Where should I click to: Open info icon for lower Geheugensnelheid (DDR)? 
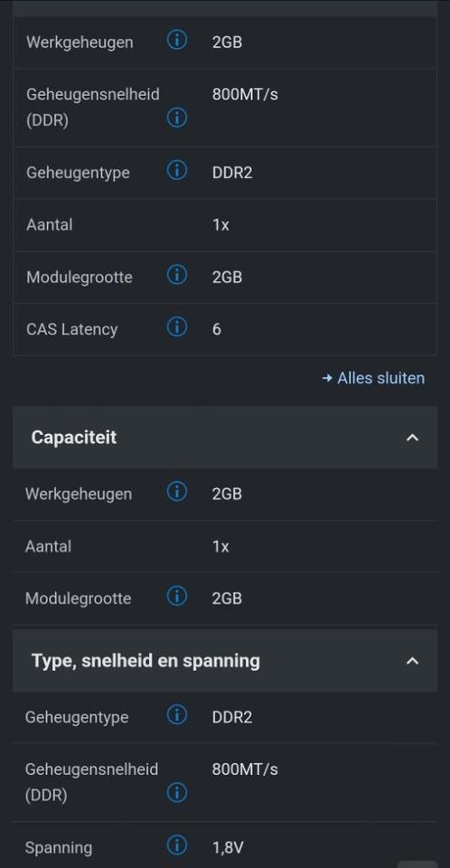pyautogui.click(x=176, y=793)
